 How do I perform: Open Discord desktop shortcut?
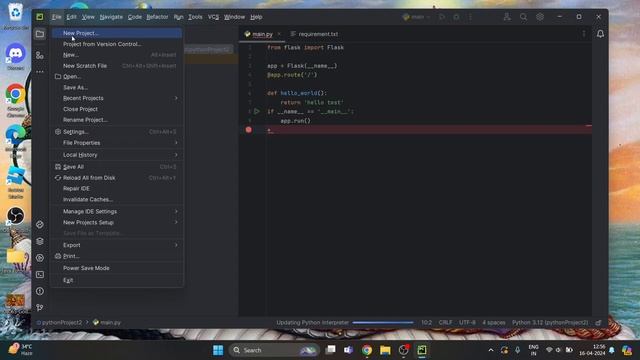tap(16, 57)
